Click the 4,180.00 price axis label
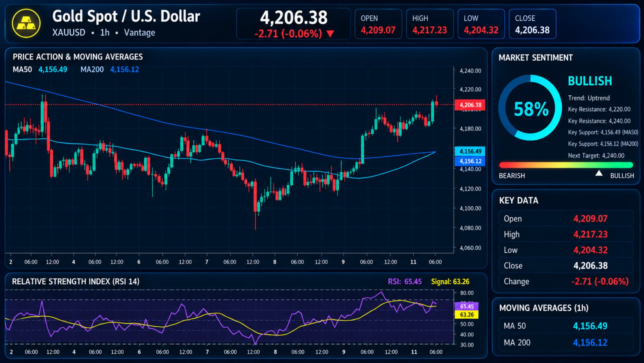644x363 pixels. coord(470,129)
